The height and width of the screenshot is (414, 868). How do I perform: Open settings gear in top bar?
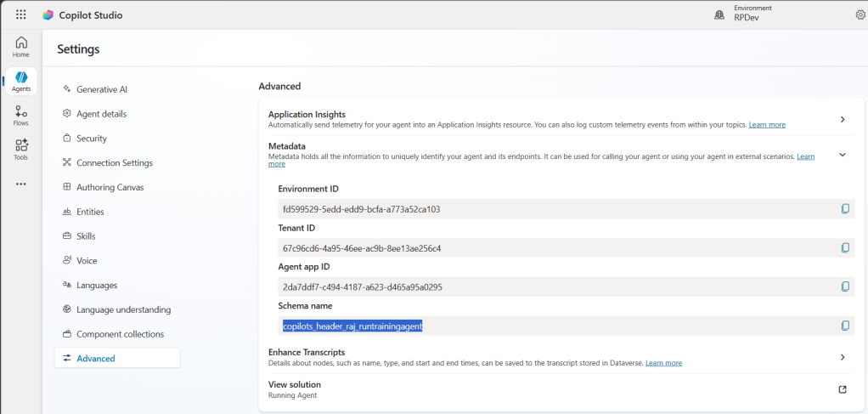(x=860, y=14)
